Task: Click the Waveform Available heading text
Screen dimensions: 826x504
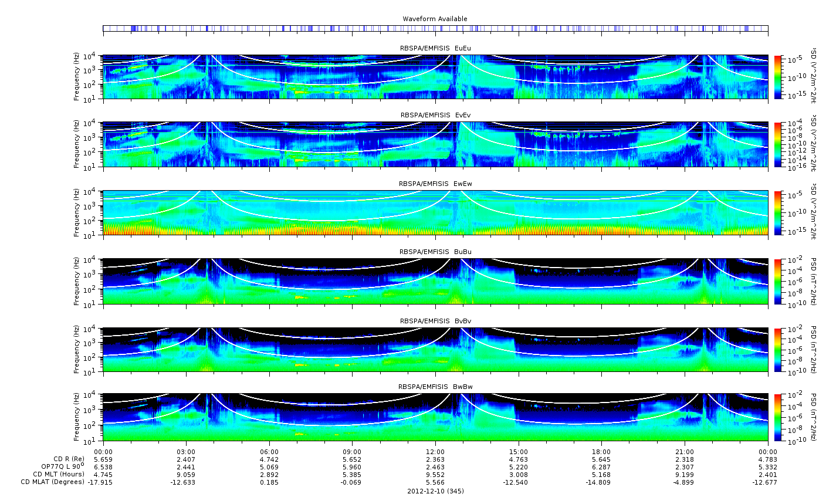Action: pyautogui.click(x=435, y=19)
